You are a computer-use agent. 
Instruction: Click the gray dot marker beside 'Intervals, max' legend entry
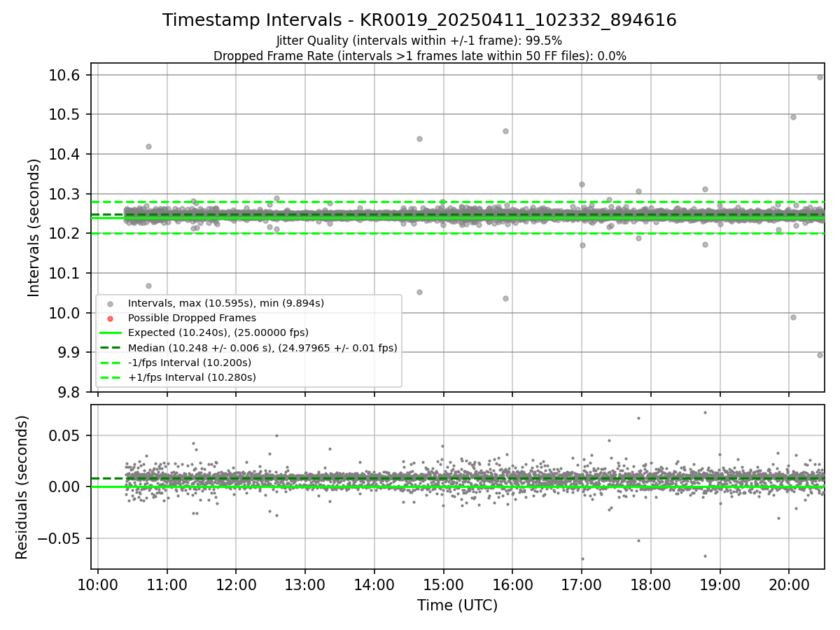coord(110,304)
